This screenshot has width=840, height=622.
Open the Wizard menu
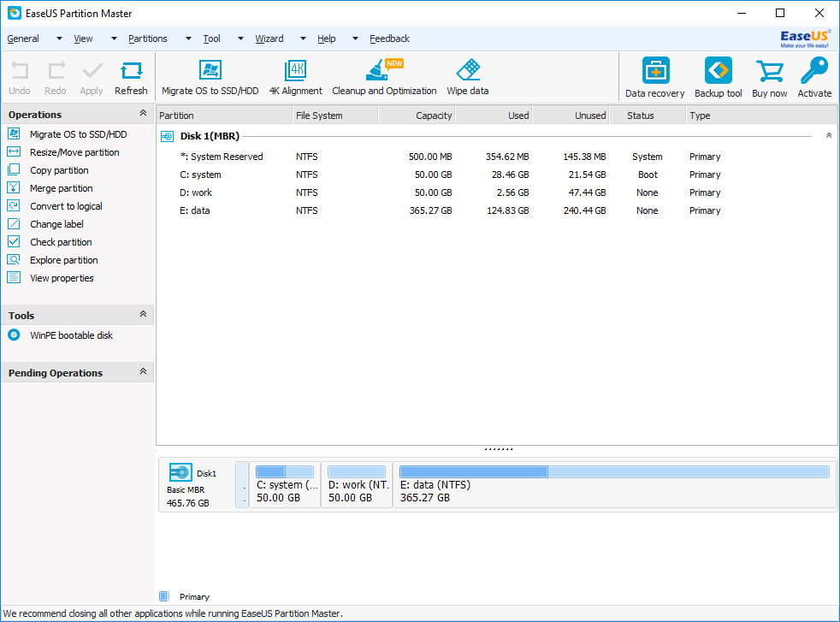[x=269, y=39]
